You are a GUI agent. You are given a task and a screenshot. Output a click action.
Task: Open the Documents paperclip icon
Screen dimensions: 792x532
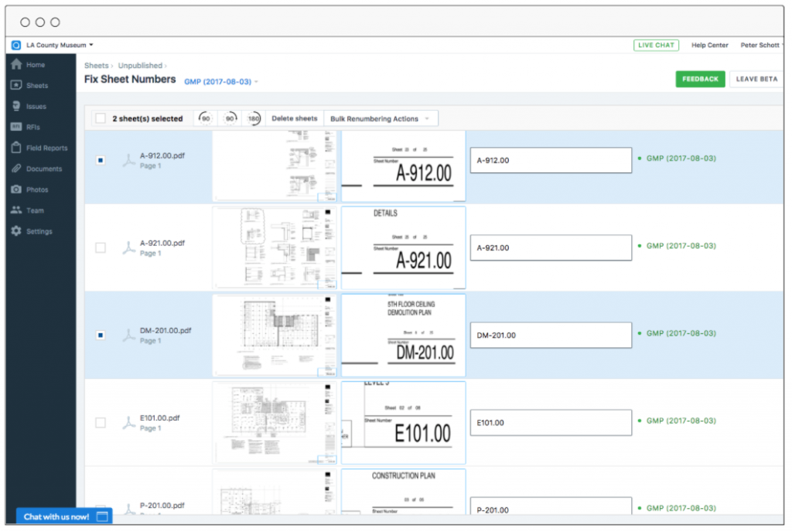[16, 169]
